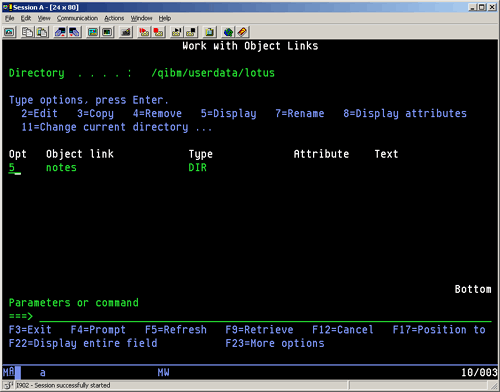Viewport: 500px width, 392px height.
Task: Click the F9=Retrieve function key text
Action: pyautogui.click(x=259, y=330)
